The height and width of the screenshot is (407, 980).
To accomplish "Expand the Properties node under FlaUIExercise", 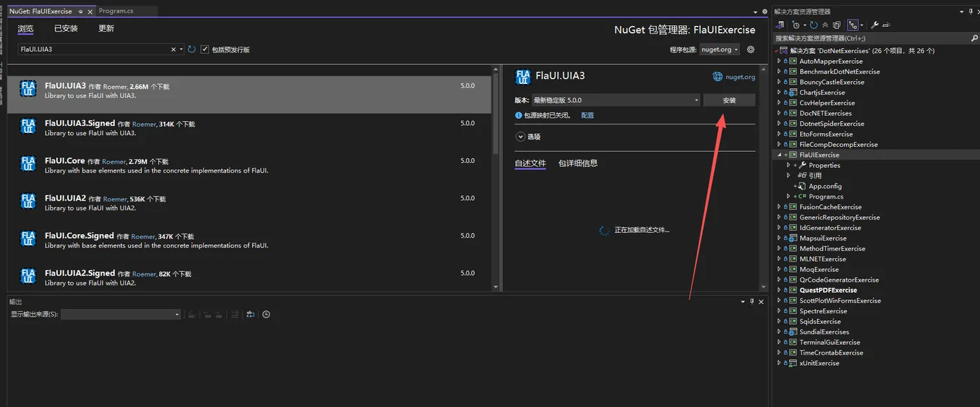I will click(x=788, y=165).
